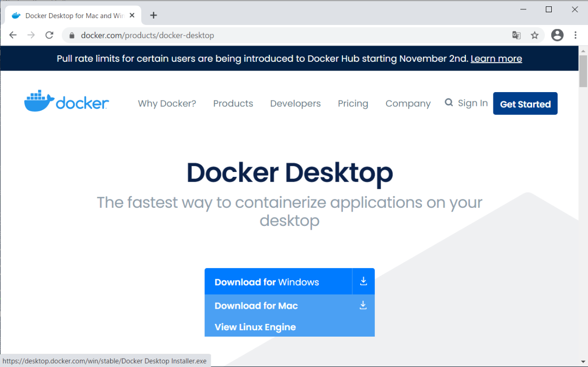588x367 pixels.
Task: Open the Chrome profile avatar
Action: [x=557, y=35]
